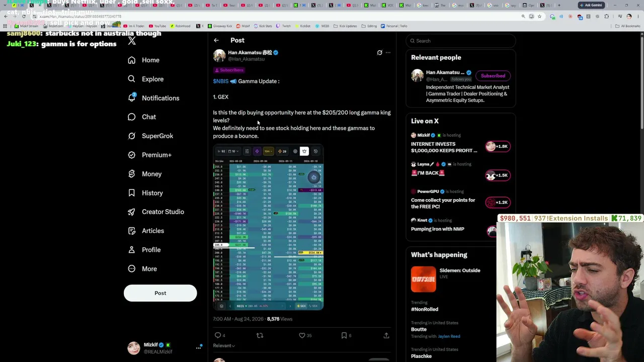Click the Money dollar icon

tap(132, 174)
